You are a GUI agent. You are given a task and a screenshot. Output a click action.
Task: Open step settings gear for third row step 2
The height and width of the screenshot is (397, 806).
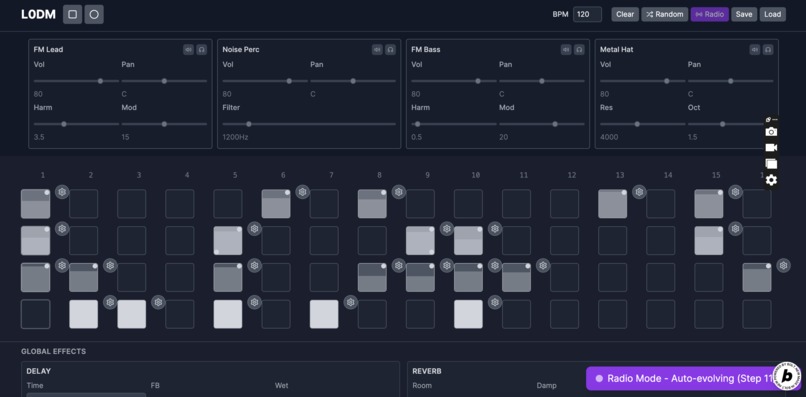[x=111, y=265]
